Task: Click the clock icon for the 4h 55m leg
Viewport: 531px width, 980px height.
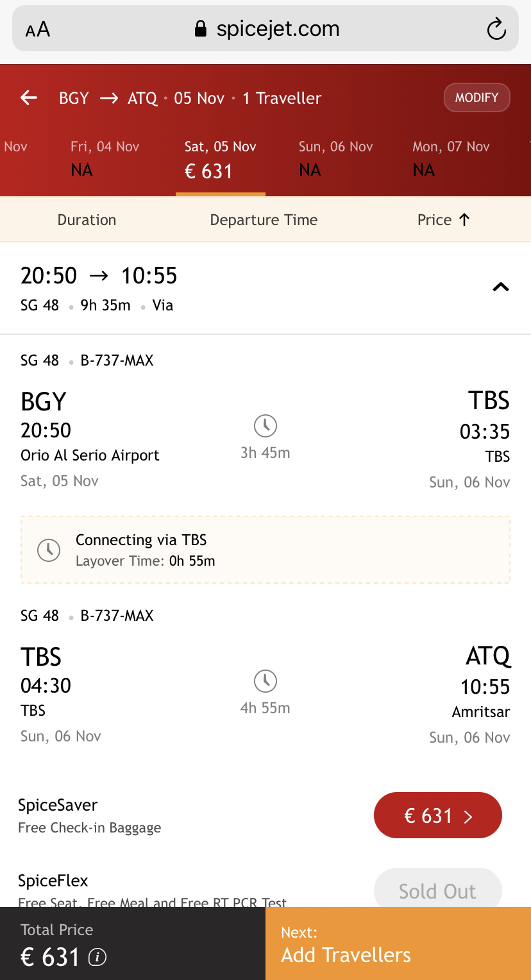Action: point(265,681)
